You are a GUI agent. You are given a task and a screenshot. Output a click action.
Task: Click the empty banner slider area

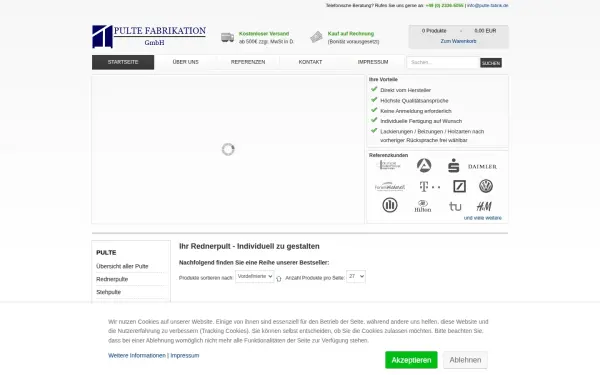tap(228, 149)
